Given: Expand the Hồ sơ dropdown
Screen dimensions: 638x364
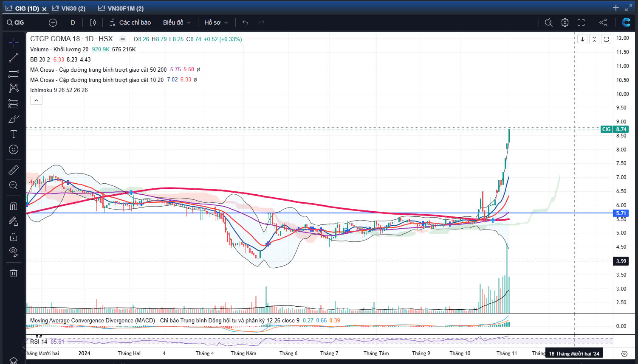Looking at the screenshot, I should [x=216, y=22].
